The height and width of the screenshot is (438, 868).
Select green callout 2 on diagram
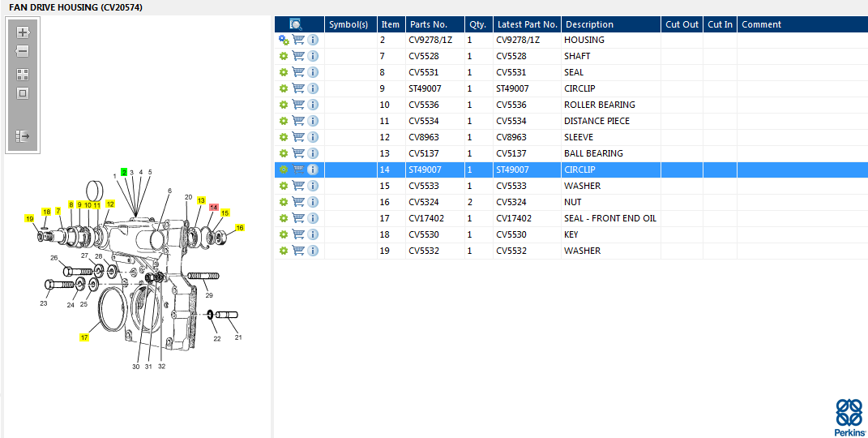click(x=124, y=172)
